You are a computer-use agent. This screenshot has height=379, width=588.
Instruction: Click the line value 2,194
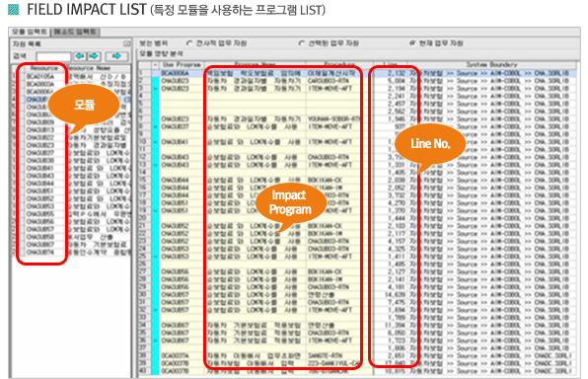tap(397, 89)
